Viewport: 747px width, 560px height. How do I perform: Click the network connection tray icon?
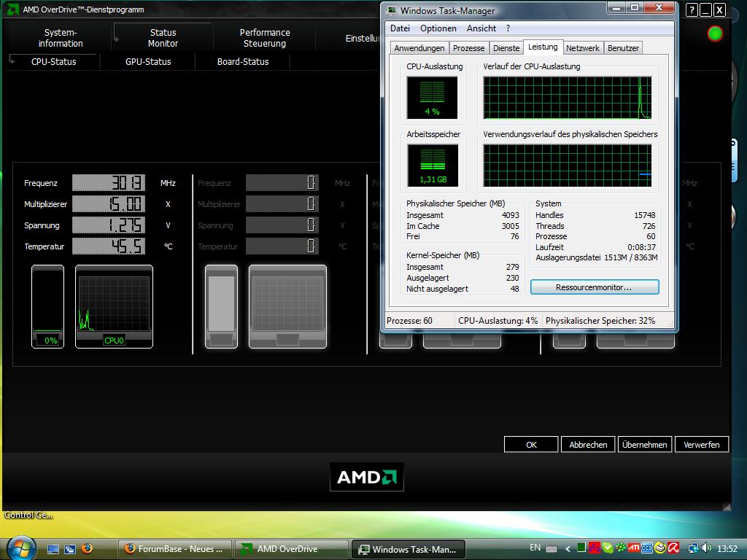(694, 548)
